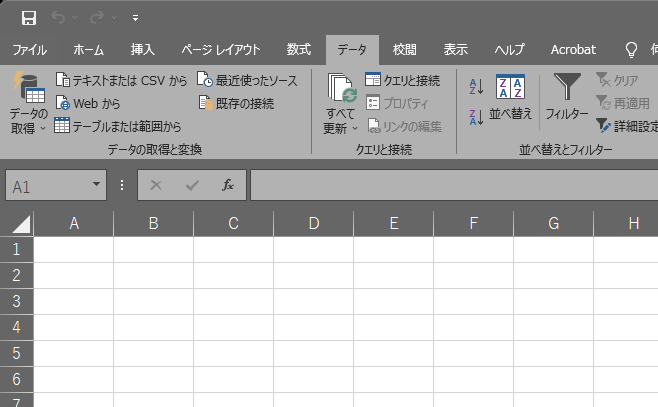
Task: Click the sort ascending A to Z icon
Action: tap(476, 87)
